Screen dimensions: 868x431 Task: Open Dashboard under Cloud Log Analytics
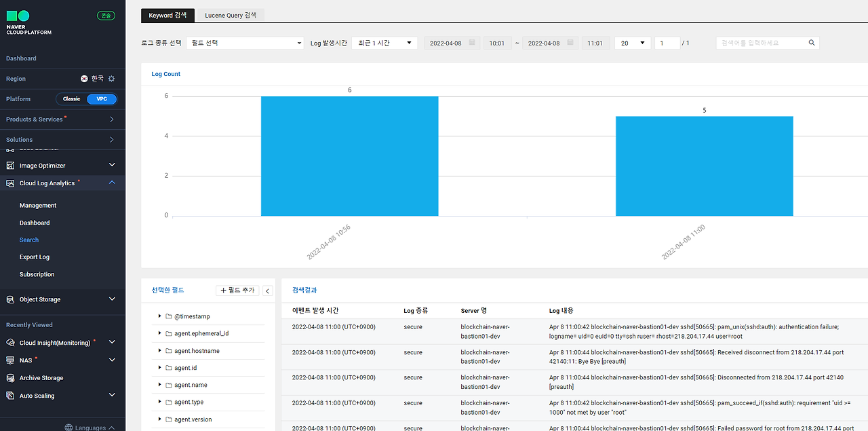coord(35,223)
